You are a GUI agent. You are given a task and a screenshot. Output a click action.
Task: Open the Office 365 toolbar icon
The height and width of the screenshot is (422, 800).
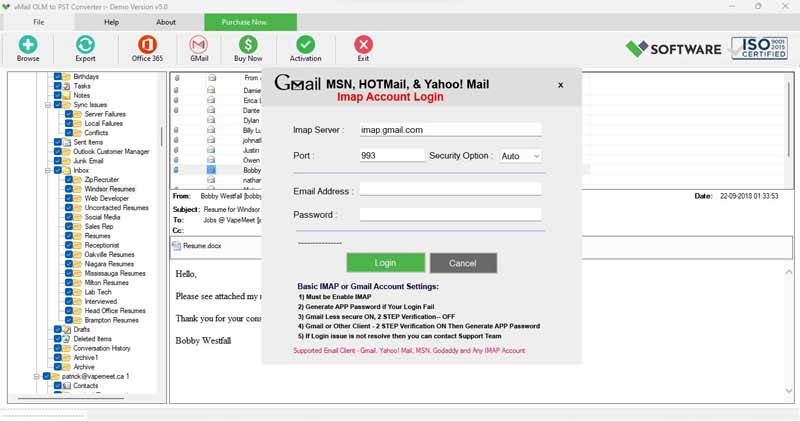coord(147,45)
